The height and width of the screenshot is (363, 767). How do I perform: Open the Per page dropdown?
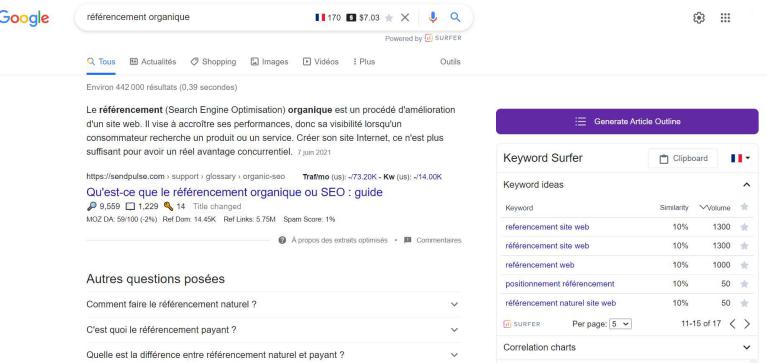620,324
